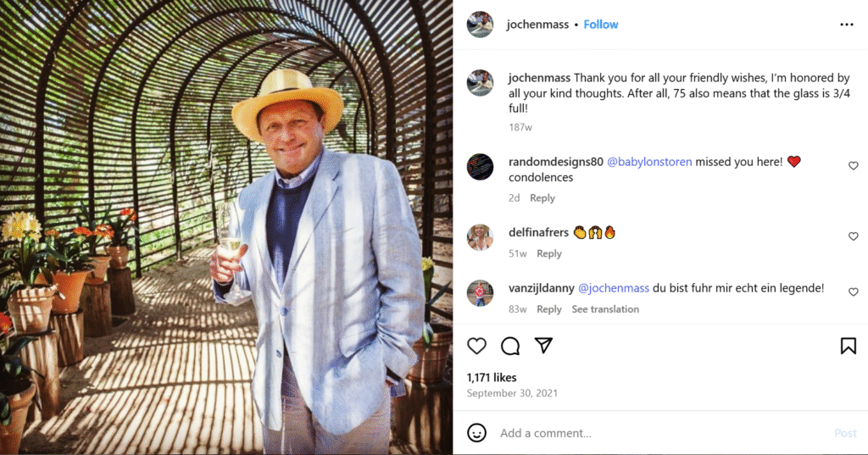Save the post with the bookmark icon
Image resolution: width=868 pixels, height=455 pixels.
click(848, 346)
